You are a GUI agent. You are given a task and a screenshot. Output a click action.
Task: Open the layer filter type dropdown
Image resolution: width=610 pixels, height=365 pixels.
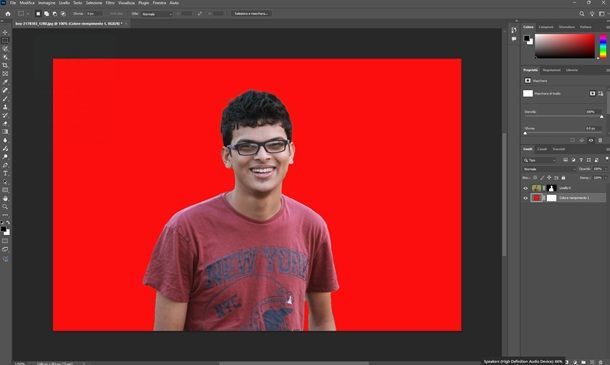point(540,160)
